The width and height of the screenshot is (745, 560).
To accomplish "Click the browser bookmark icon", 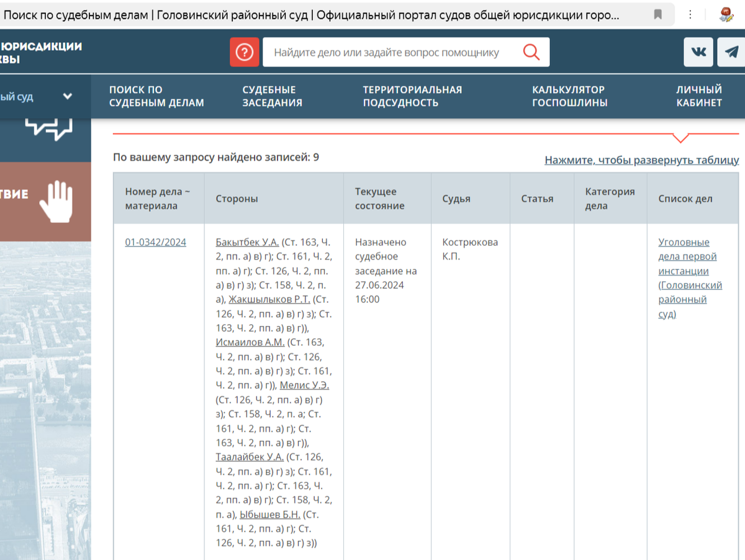I will (658, 14).
